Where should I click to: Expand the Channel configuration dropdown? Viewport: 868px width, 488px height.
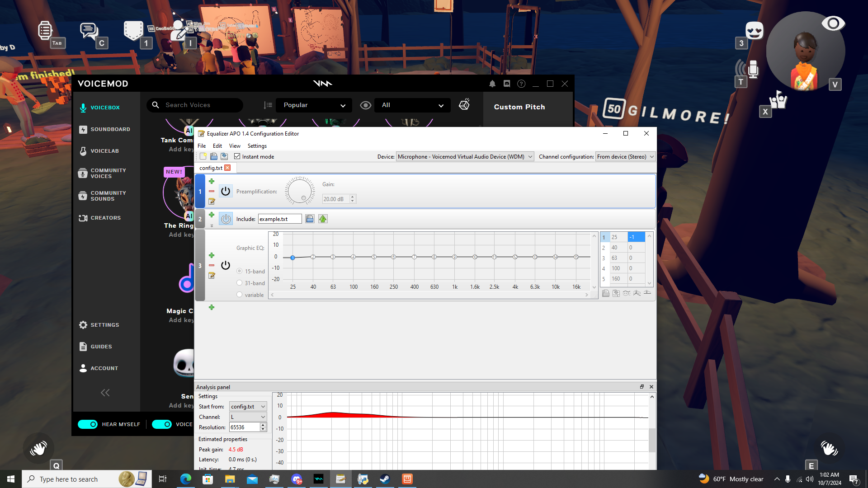point(625,156)
